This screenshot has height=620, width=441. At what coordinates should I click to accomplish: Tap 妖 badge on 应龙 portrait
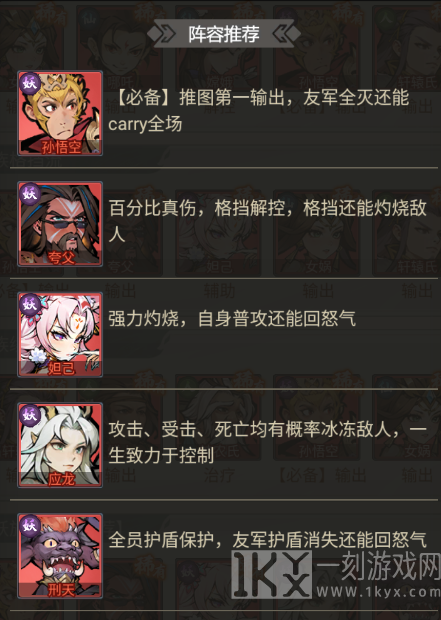(30, 416)
